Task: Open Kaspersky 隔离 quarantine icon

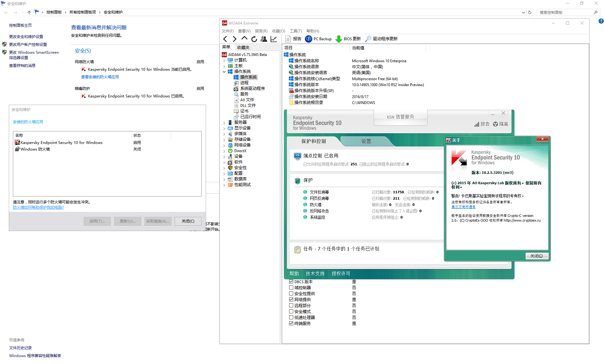Action: tap(501, 124)
